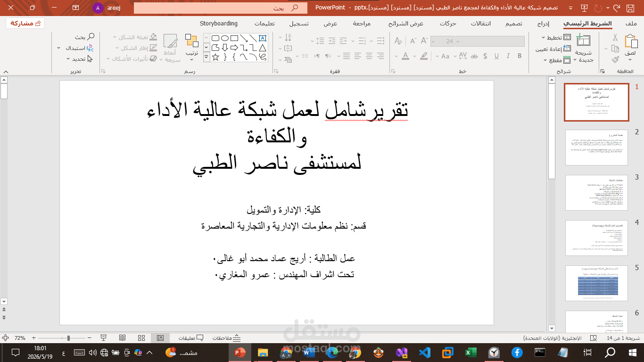
Task: Expand the shapes gallery More arrow
Action: pyautogui.click(x=206, y=57)
